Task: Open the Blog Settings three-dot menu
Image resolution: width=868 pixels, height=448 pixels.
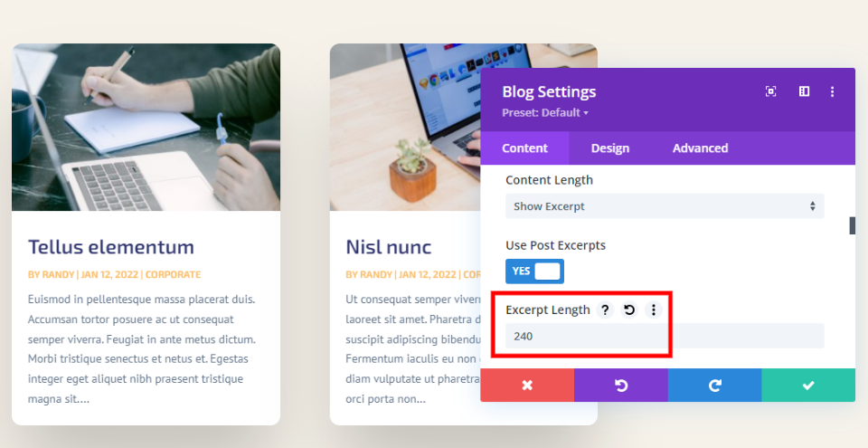Action: coord(832,91)
